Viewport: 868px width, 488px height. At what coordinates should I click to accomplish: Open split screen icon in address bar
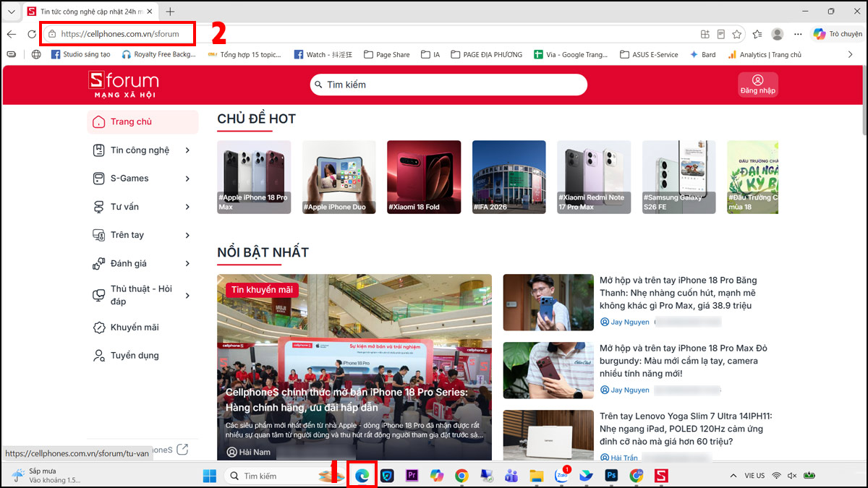click(705, 34)
